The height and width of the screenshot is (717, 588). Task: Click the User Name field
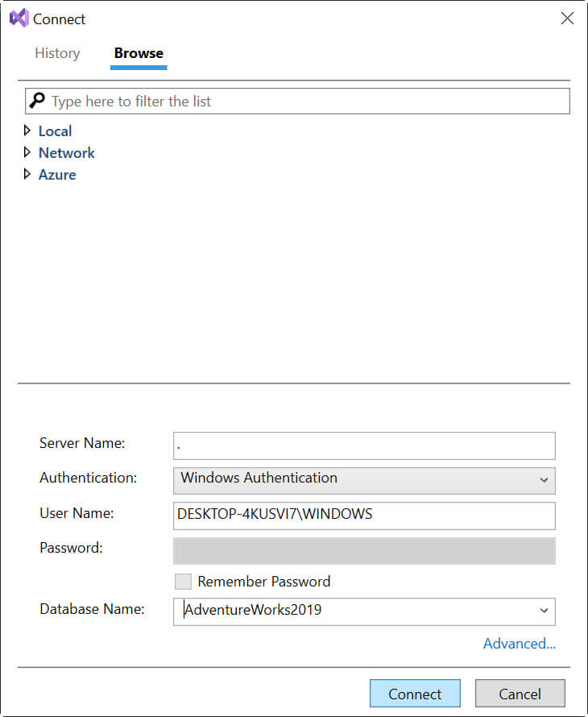(364, 516)
